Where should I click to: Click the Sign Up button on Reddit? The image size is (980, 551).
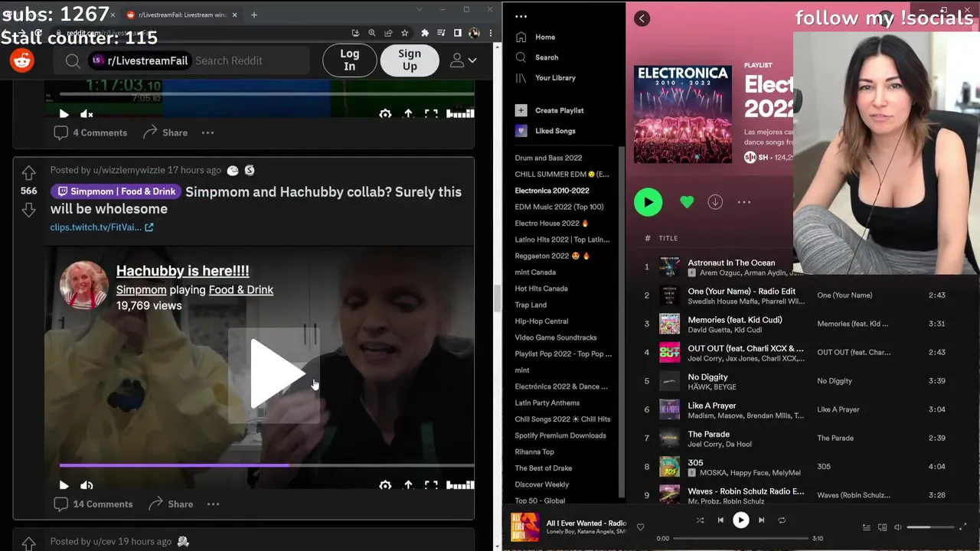tap(410, 60)
